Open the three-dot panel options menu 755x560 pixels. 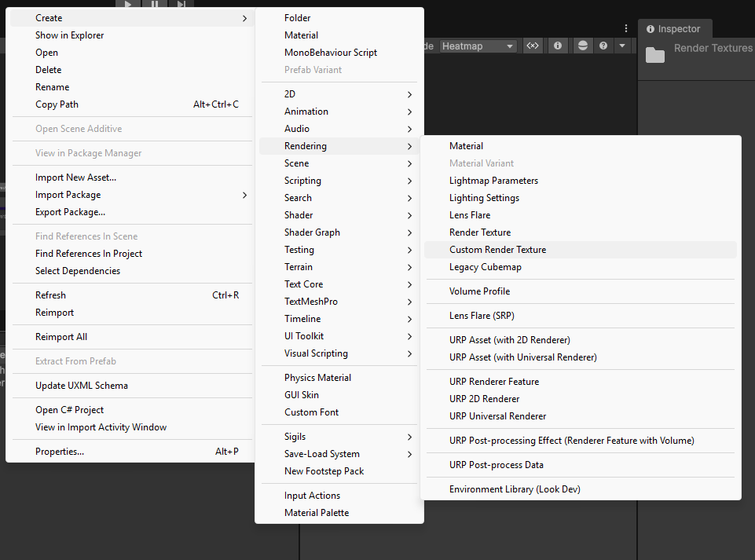(x=625, y=28)
